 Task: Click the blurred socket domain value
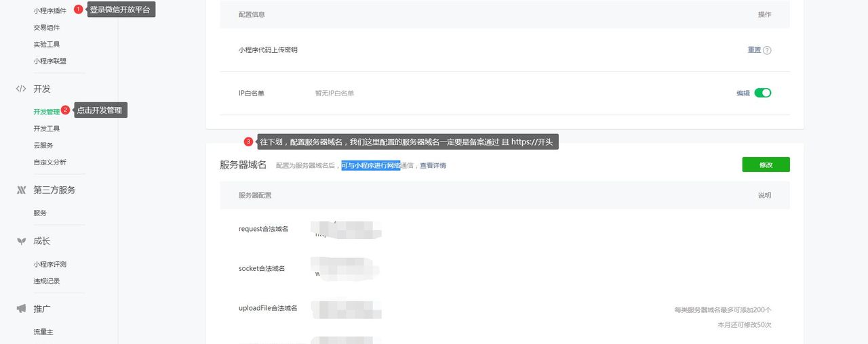346,268
